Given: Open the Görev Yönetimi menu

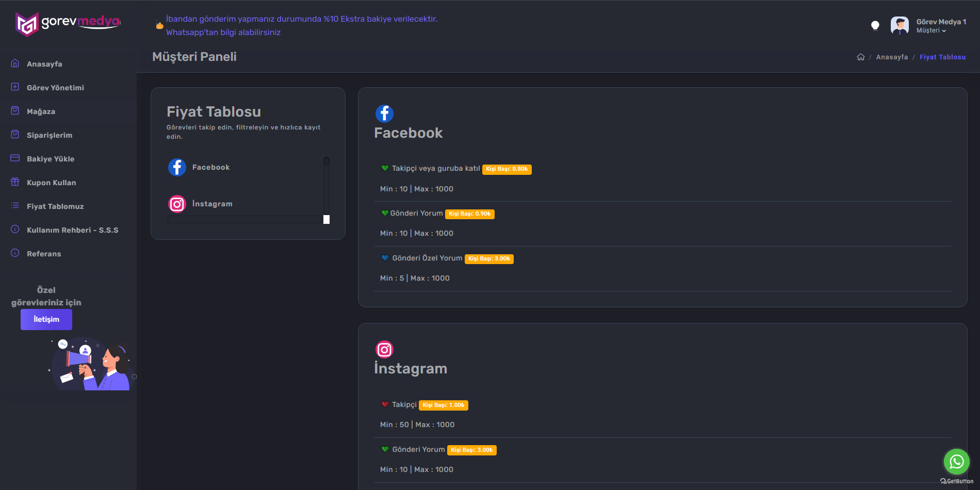Looking at the screenshot, I should (x=55, y=88).
